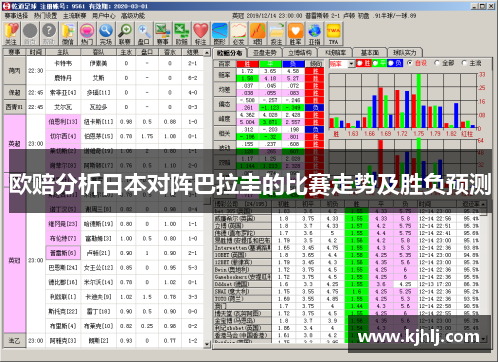The height and width of the screenshot is (362, 500).
Task: Open the folder icon next to 热门
Action: coord(68,33)
